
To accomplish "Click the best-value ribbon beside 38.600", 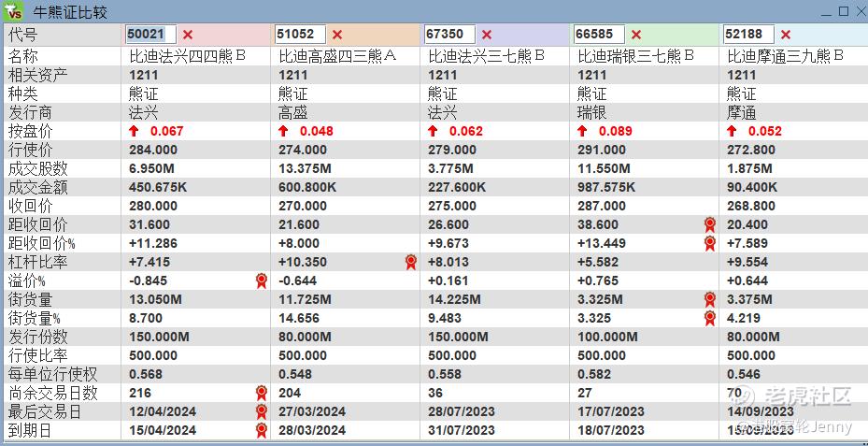I will pos(710,224).
